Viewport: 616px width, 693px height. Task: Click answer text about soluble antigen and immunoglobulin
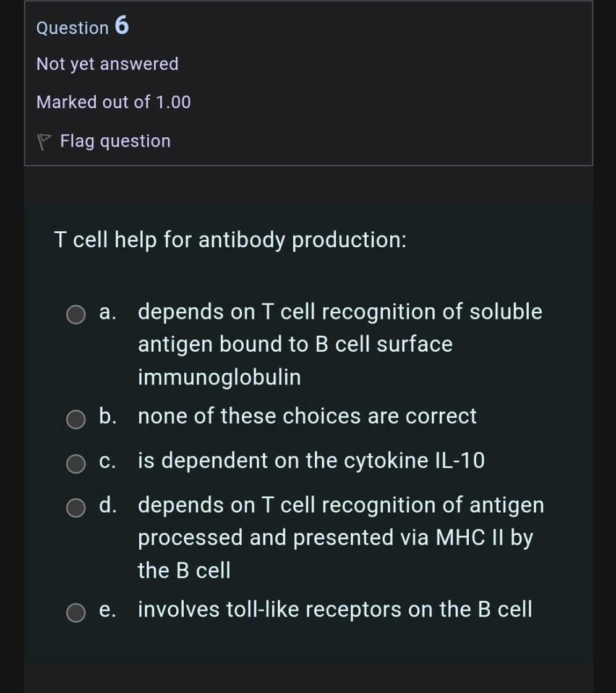click(340, 344)
